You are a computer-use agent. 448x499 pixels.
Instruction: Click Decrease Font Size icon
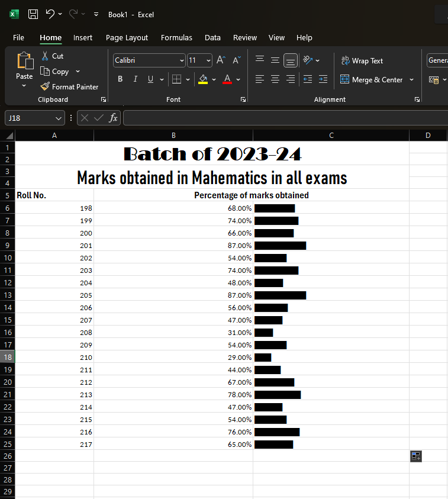[236, 60]
